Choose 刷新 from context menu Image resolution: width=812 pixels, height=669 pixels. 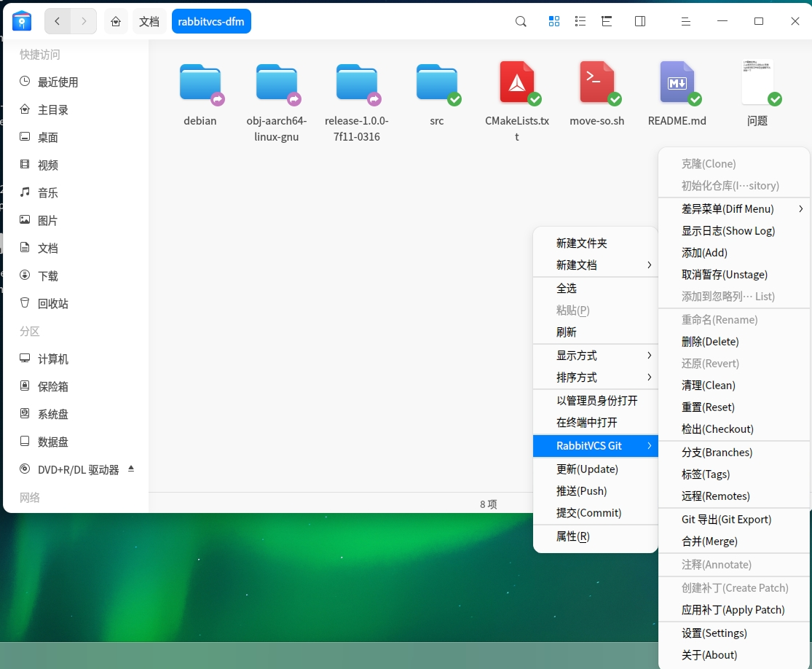(x=596, y=332)
